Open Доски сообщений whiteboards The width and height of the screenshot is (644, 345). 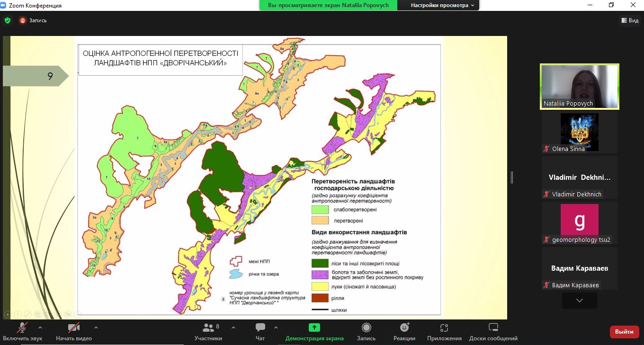click(x=493, y=327)
